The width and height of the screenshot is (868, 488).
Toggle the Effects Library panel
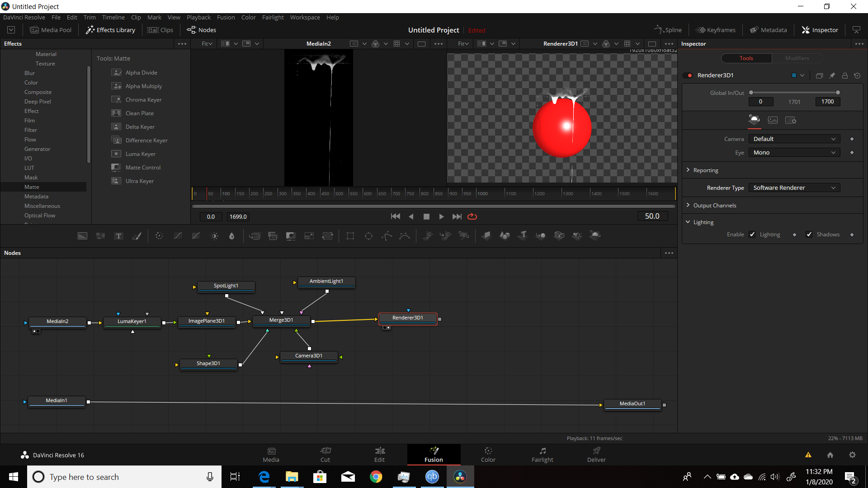coord(111,30)
